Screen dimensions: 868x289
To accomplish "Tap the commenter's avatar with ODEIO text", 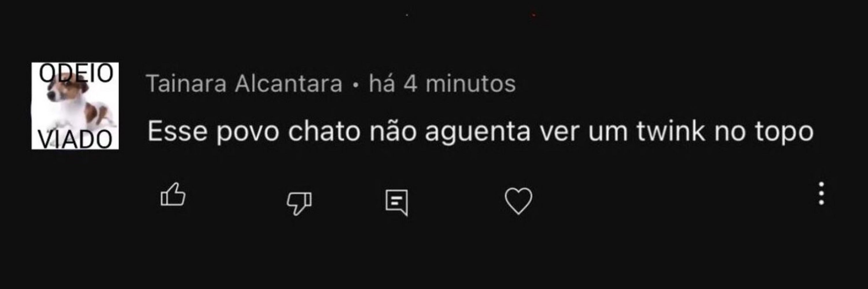I will 75,106.
